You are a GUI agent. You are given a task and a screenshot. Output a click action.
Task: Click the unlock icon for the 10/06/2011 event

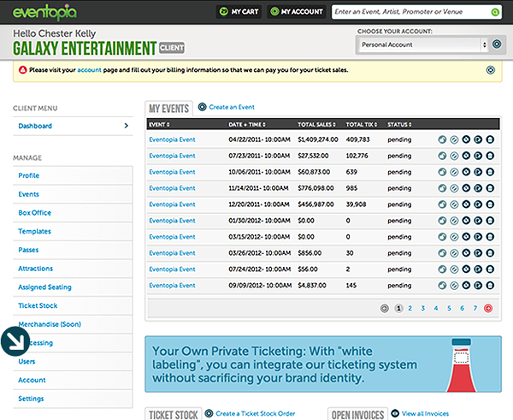tap(442, 172)
